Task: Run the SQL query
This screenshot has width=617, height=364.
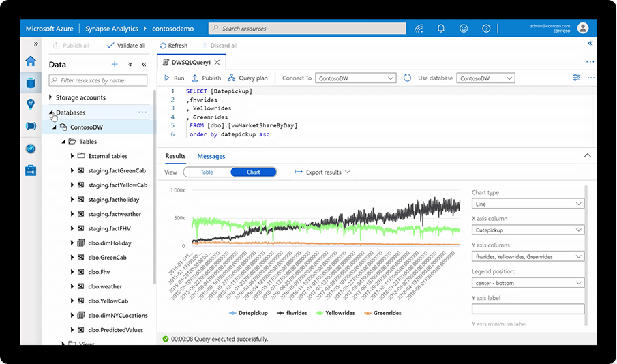Action: click(x=175, y=78)
